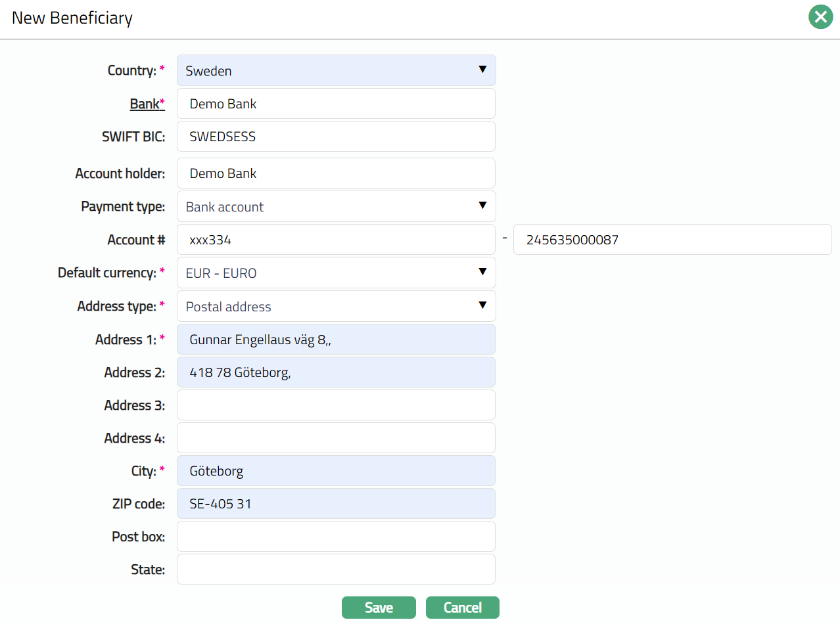Expand the Payment type dropdown
The image size is (840, 622).
tap(336, 207)
